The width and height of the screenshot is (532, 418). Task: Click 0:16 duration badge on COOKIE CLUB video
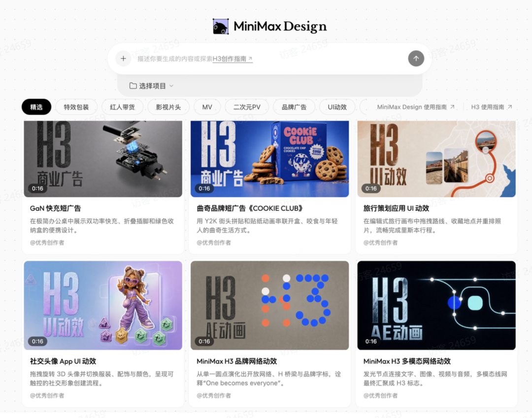pos(204,188)
